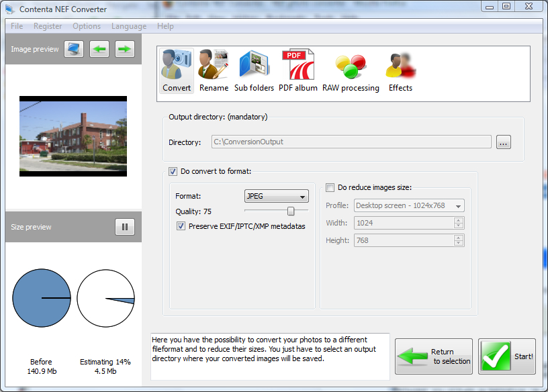Select the Convert camera icon

pos(177,71)
